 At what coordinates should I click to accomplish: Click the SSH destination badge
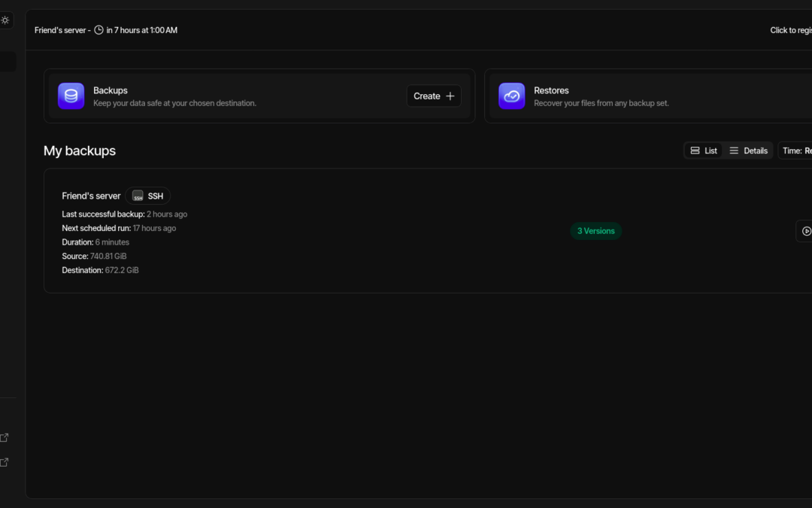148,196
